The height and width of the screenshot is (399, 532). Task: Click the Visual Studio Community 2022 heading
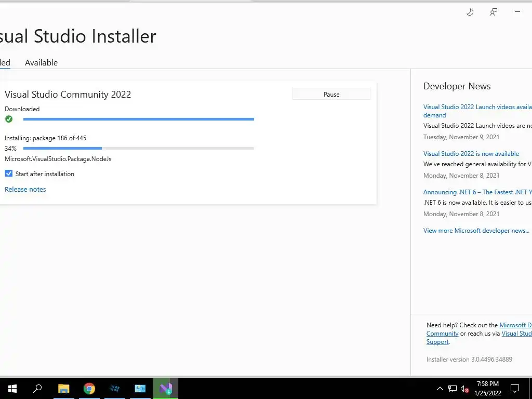pyautogui.click(x=68, y=95)
